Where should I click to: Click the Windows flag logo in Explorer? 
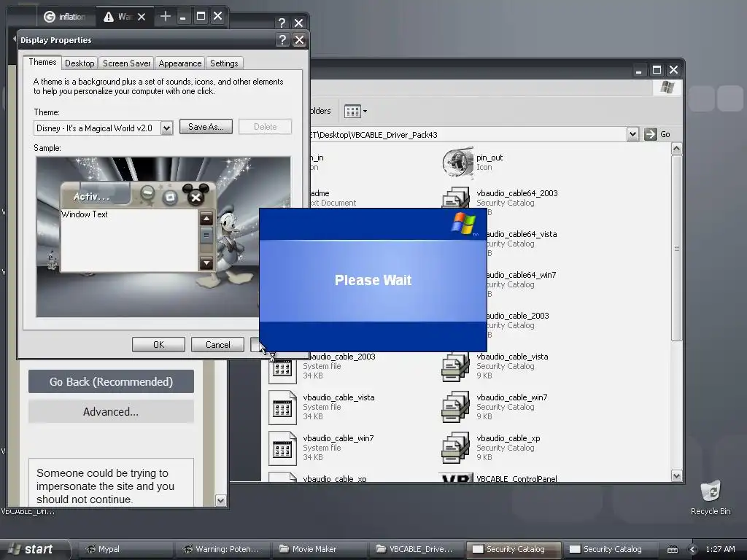tap(667, 87)
